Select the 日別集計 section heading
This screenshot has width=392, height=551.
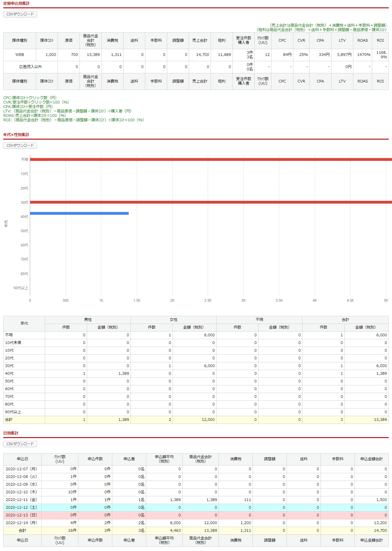pos(11,433)
